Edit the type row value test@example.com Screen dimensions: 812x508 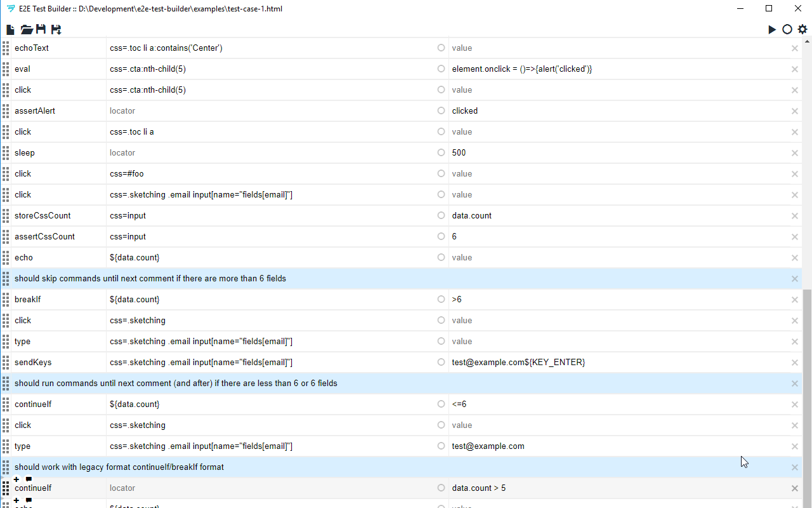pyautogui.click(x=619, y=446)
